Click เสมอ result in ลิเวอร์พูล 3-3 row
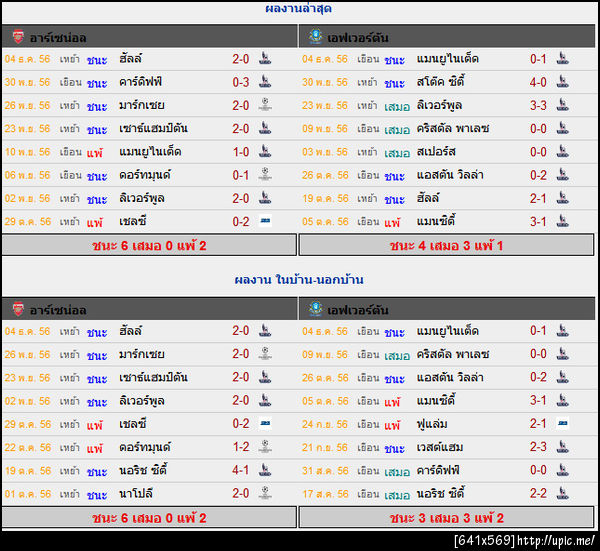 click(x=397, y=107)
